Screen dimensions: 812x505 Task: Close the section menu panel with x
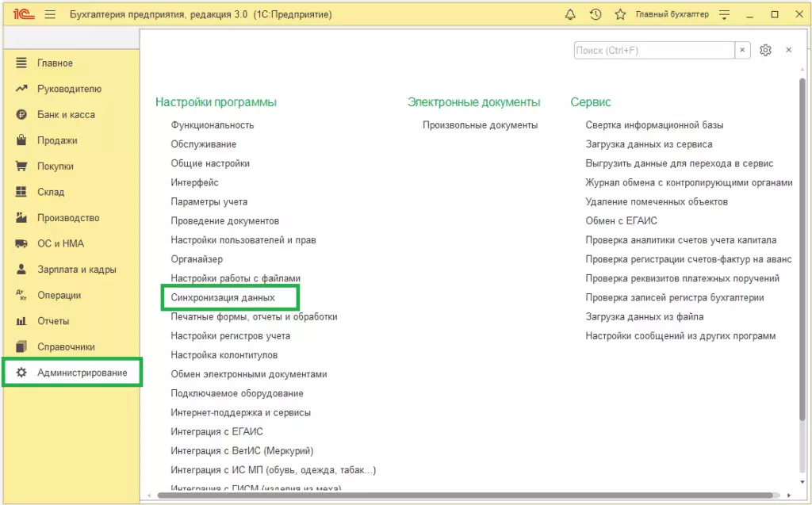pos(789,50)
